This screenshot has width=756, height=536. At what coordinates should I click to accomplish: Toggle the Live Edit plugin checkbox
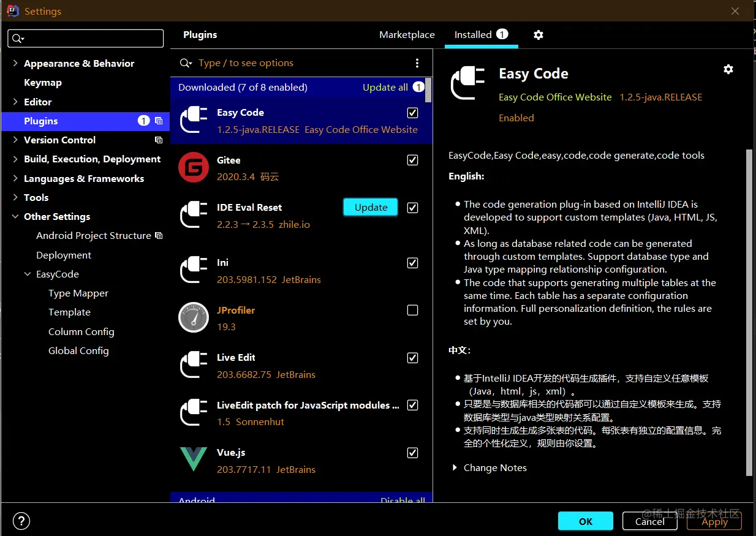[413, 358]
